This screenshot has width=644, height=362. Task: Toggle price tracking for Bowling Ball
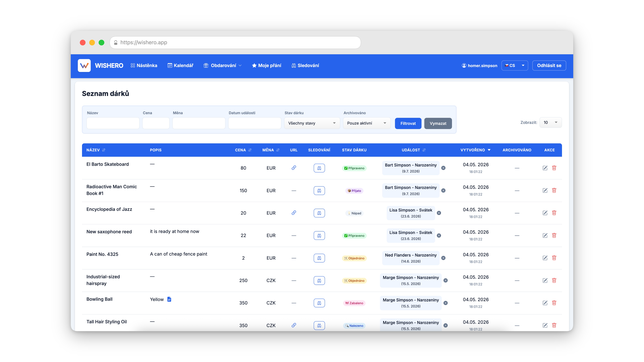click(319, 303)
